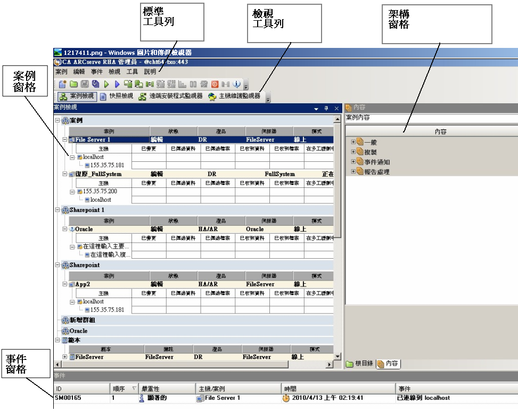This screenshot has height=420, width=518.
Task: Switch to the 根目錄 tab
Action: (x=359, y=364)
